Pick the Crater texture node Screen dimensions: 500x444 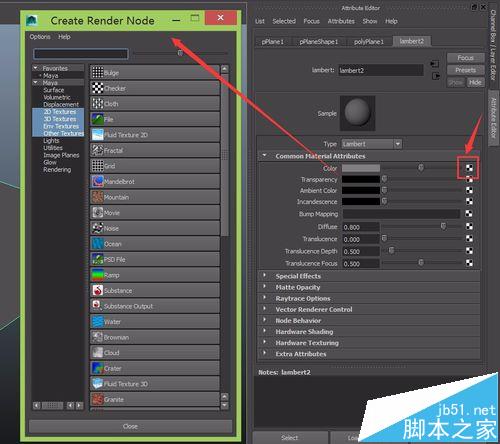coord(155,368)
